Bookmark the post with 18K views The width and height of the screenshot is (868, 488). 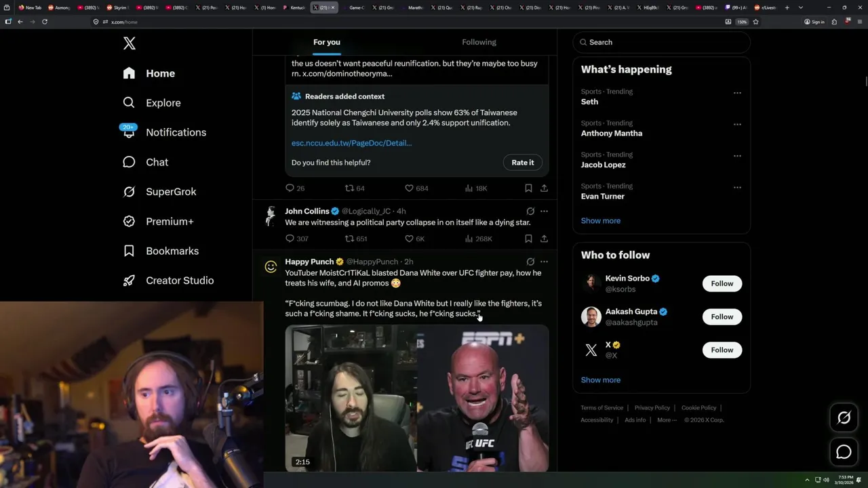528,188
